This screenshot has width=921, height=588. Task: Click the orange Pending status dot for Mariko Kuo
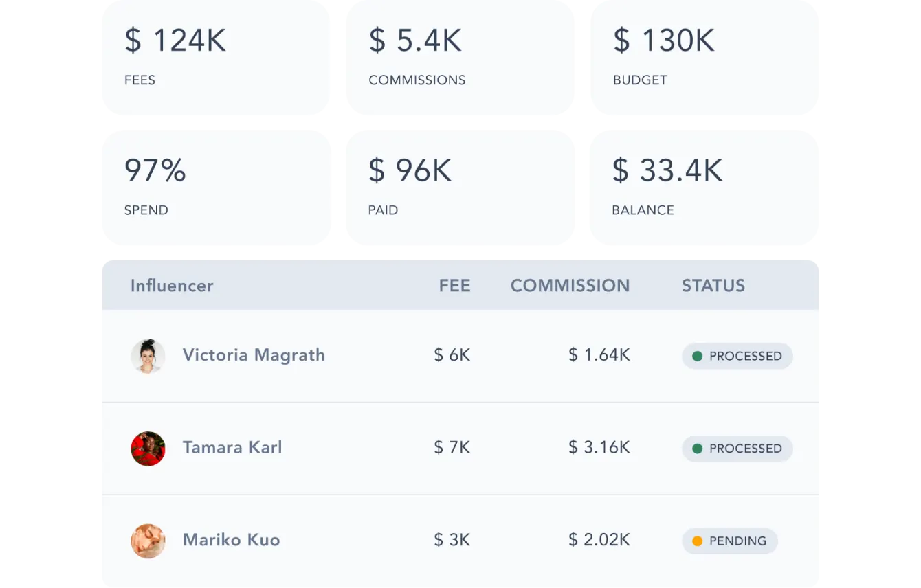(696, 541)
